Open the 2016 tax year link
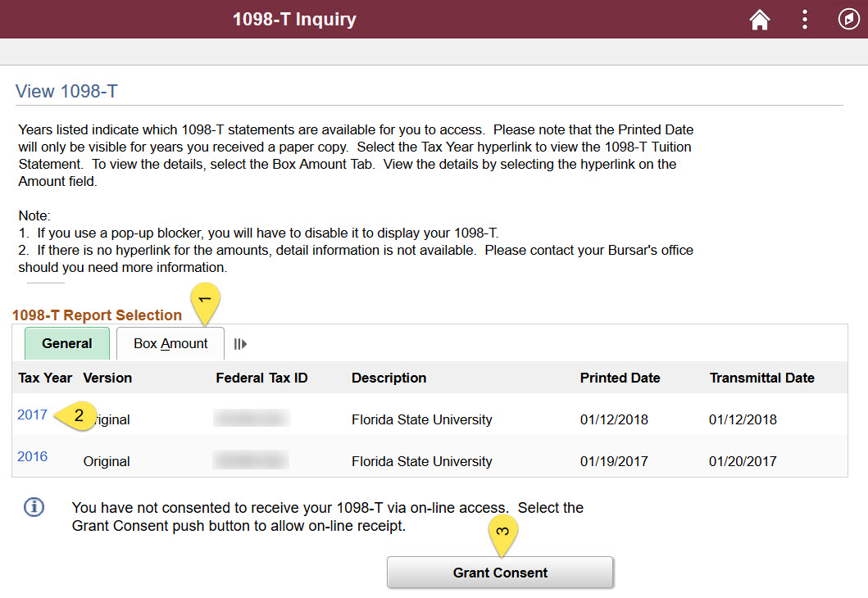Image resolution: width=868 pixels, height=598 pixels. 32,456
